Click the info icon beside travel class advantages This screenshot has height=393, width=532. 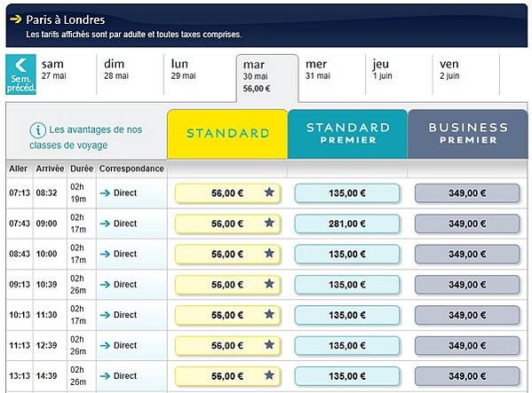[37, 130]
